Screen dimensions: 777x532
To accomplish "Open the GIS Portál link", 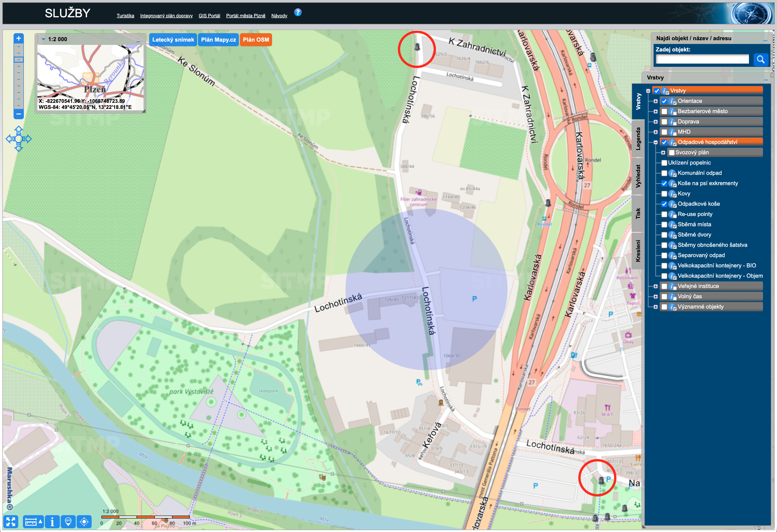I will (209, 16).
